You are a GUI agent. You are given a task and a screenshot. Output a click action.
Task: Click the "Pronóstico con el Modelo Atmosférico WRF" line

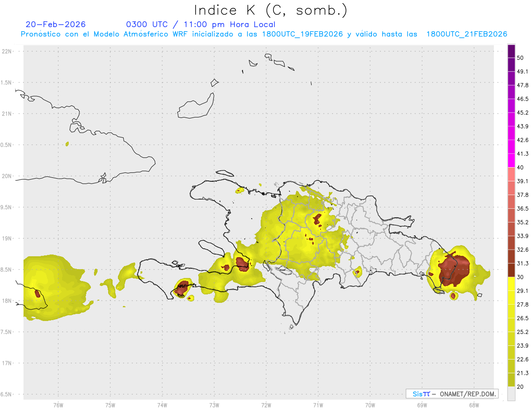[264, 34]
